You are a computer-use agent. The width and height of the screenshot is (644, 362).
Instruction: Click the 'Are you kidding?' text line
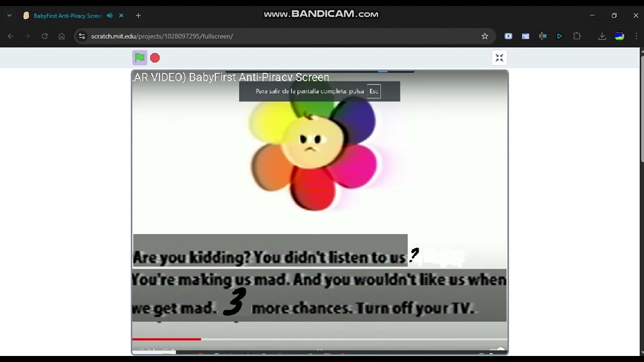click(x=269, y=257)
